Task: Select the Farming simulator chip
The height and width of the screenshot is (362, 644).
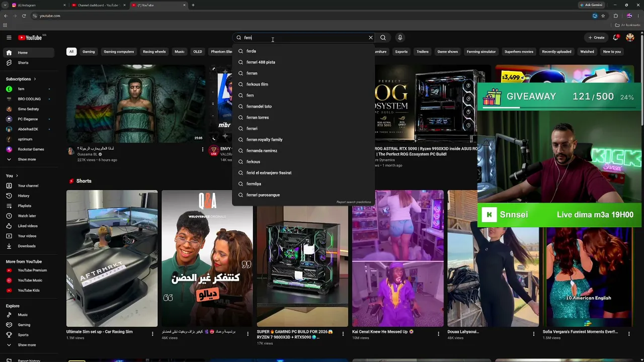Action: click(x=481, y=51)
